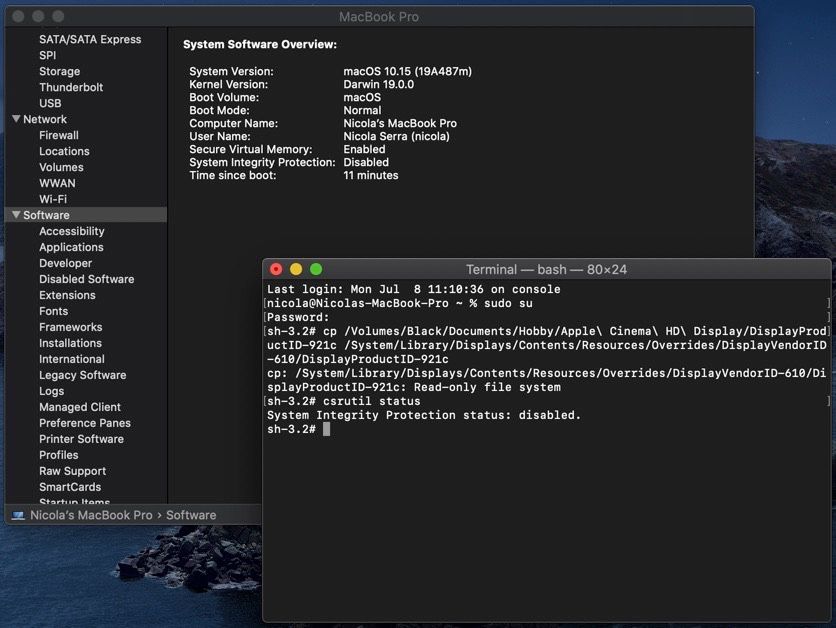Image resolution: width=836 pixels, height=628 pixels.
Task: Select Firewall under Network
Action: coord(57,135)
